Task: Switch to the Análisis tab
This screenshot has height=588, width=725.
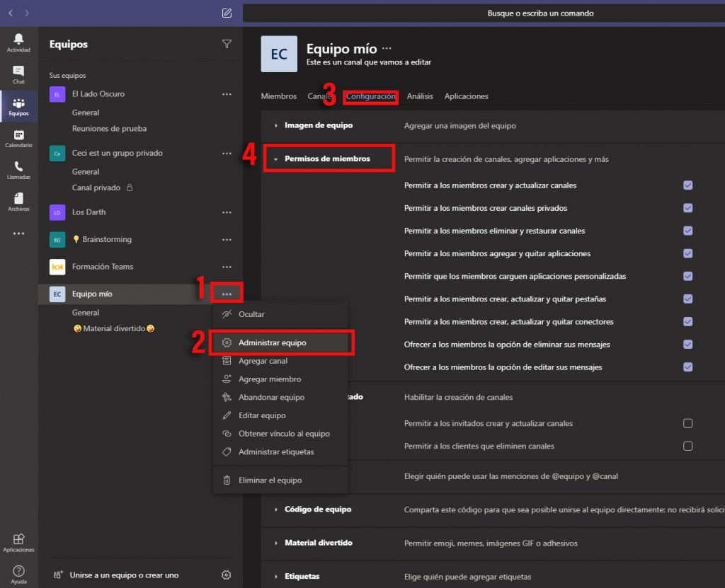Action: pos(420,96)
